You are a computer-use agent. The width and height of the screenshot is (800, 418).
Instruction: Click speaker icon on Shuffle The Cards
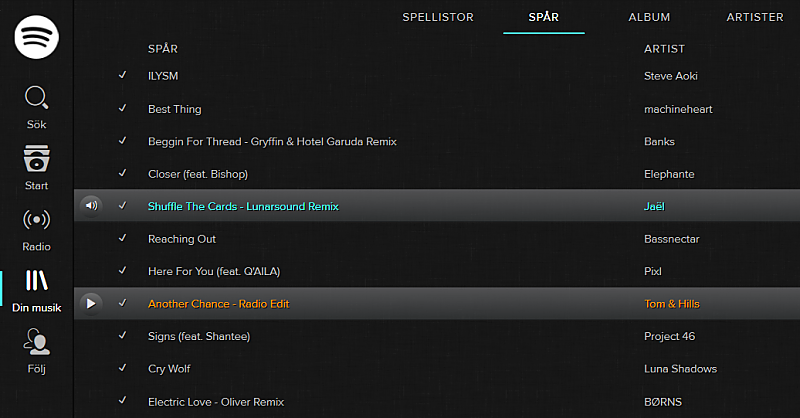(x=91, y=206)
